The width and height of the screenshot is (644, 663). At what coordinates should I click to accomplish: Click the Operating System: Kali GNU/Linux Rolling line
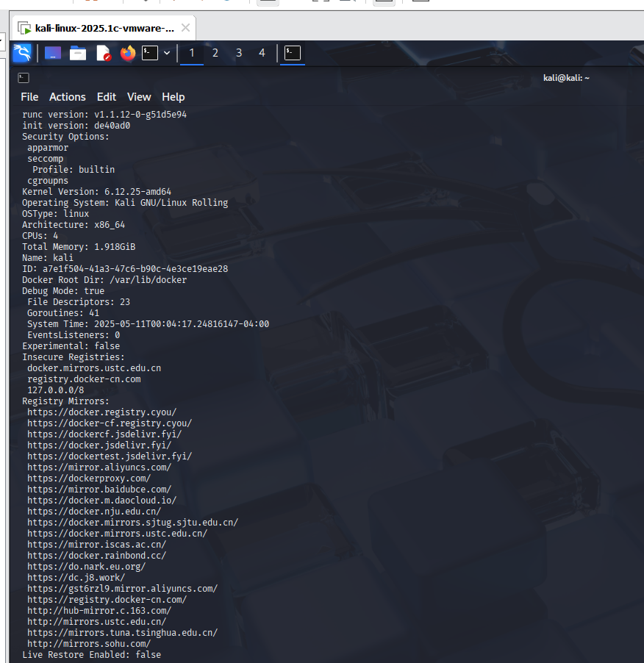(125, 203)
